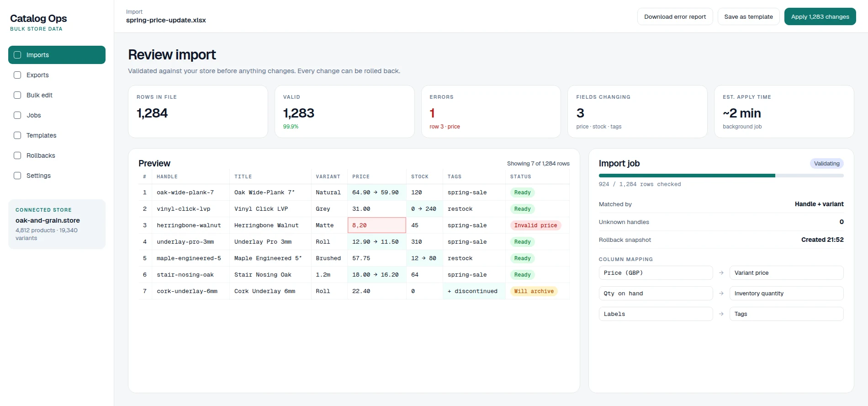Viewport: 868px width, 406px height.
Task: Click the import validation progress bar
Action: (x=721, y=176)
